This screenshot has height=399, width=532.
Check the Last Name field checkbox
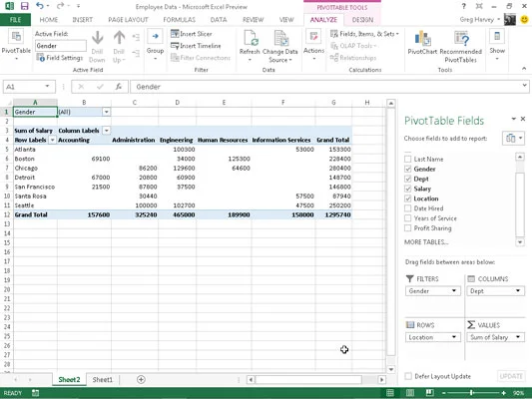(x=408, y=159)
